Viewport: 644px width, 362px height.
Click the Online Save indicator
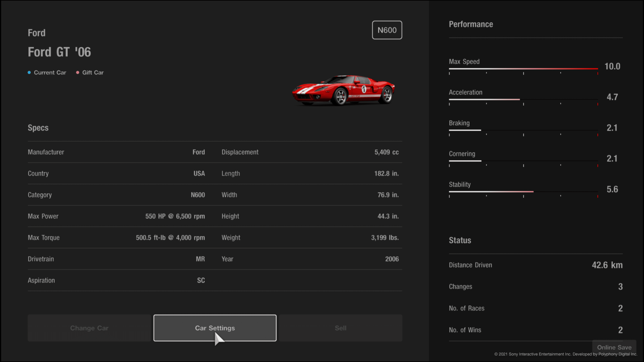click(614, 347)
